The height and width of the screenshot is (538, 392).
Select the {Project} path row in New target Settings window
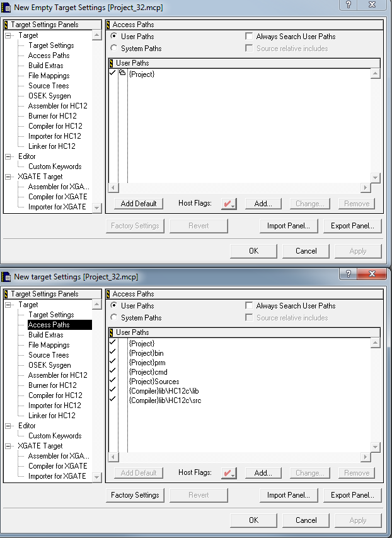tap(142, 344)
